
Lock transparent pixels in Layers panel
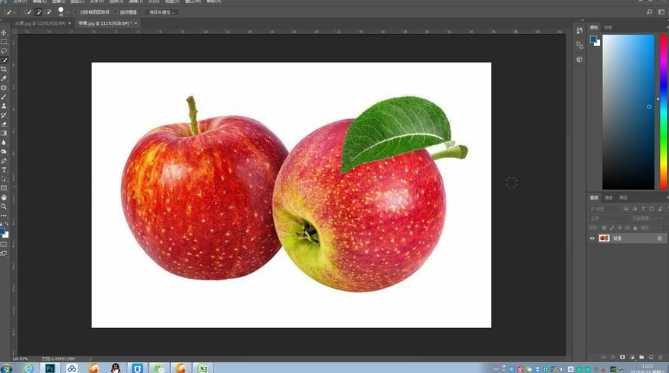click(x=604, y=228)
